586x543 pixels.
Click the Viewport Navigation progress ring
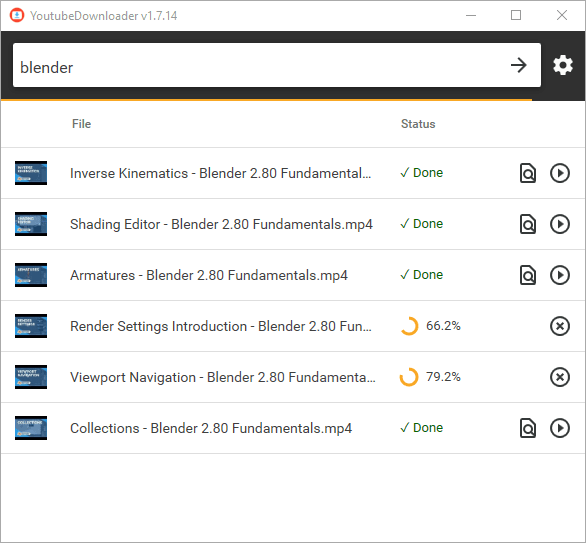[409, 377]
